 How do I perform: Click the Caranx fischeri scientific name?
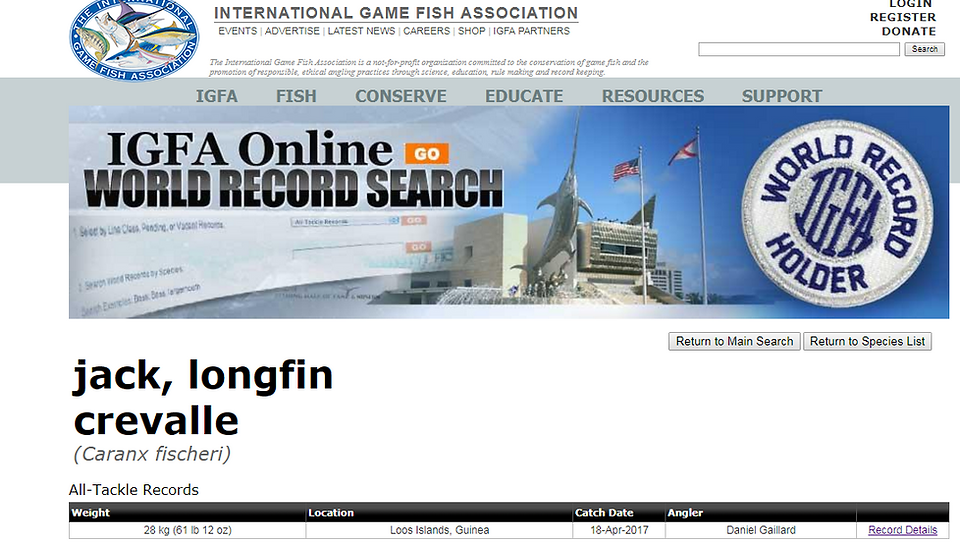click(x=152, y=454)
